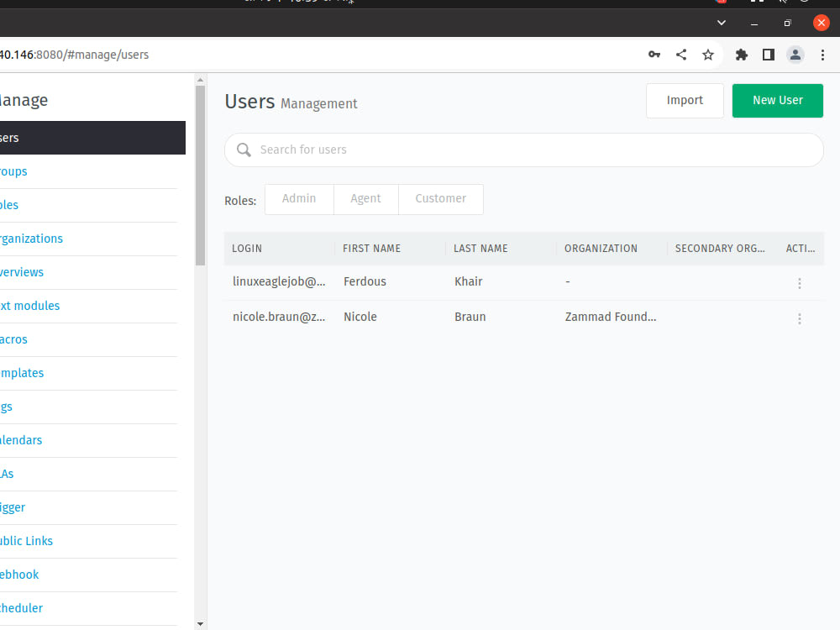Sort table by LAST NAME column
Viewport: 840px width, 630px height.
click(x=480, y=249)
